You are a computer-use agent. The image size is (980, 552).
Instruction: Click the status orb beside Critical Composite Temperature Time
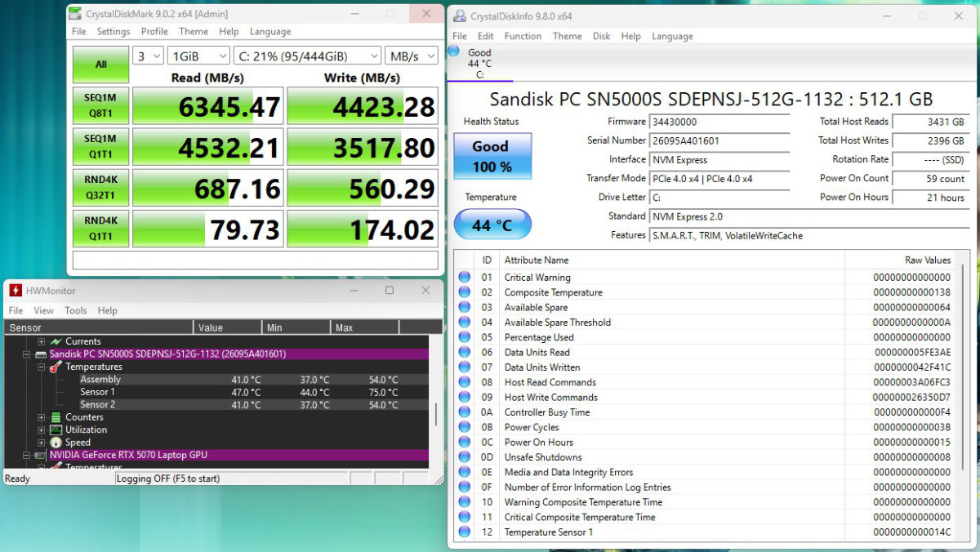pyautogui.click(x=464, y=517)
